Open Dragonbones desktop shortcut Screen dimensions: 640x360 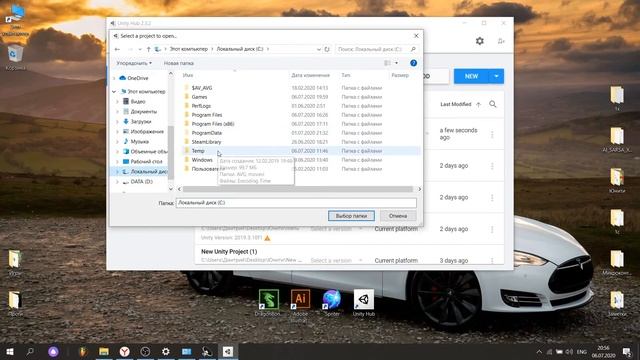(268, 303)
